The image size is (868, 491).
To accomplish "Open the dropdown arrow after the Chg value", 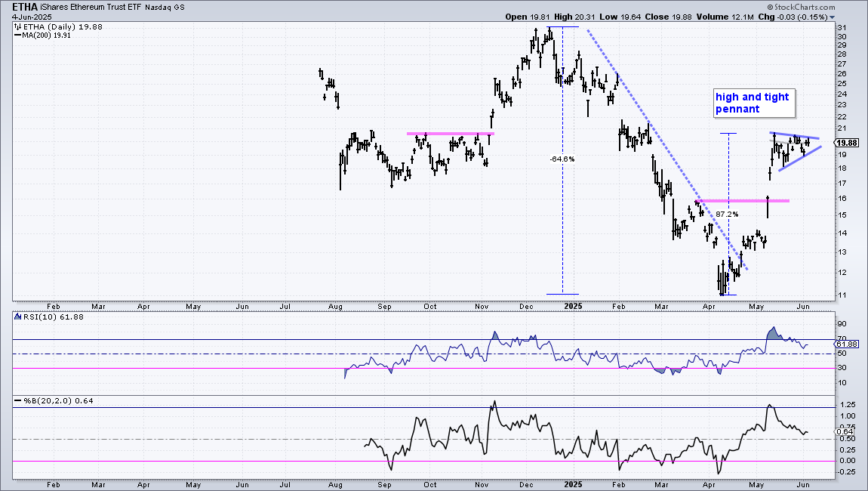I will [x=833, y=17].
